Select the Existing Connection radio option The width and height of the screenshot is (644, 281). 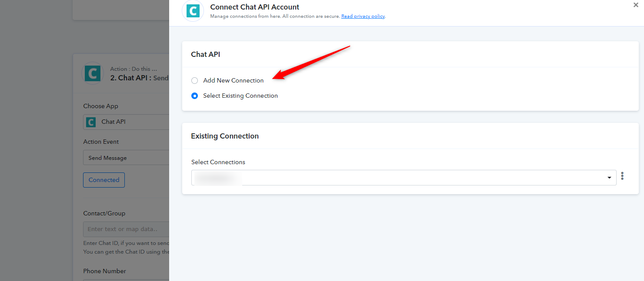[x=194, y=96]
